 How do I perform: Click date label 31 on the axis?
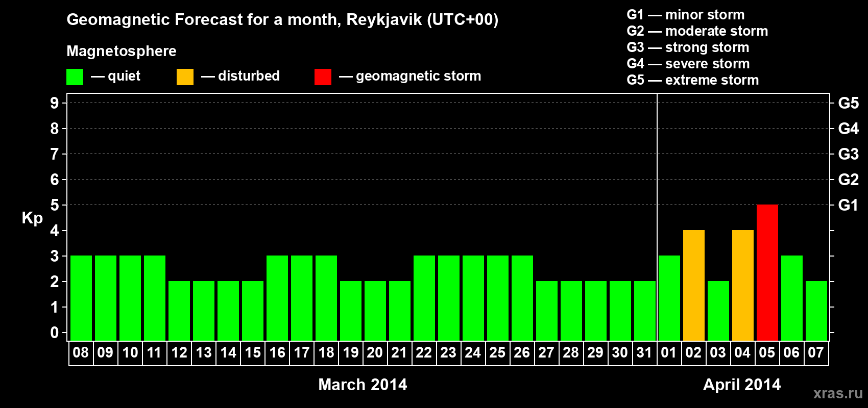click(644, 352)
